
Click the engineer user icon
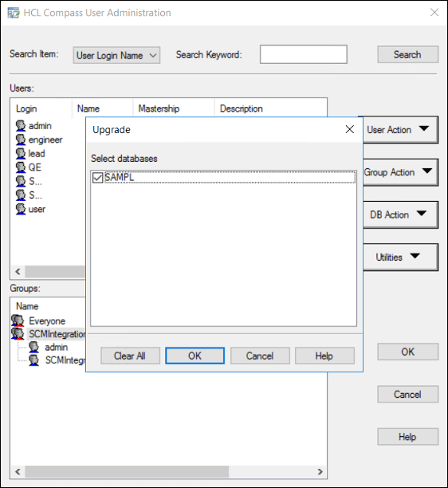[21, 140]
